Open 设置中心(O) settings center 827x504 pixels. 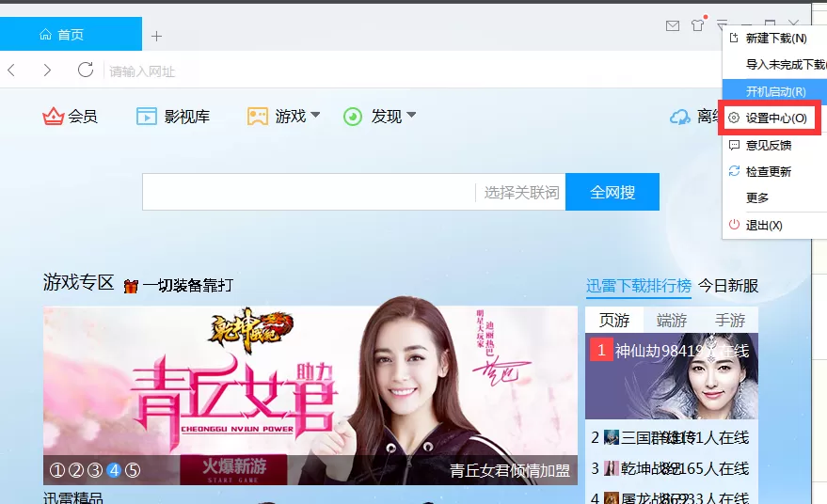coord(774,118)
